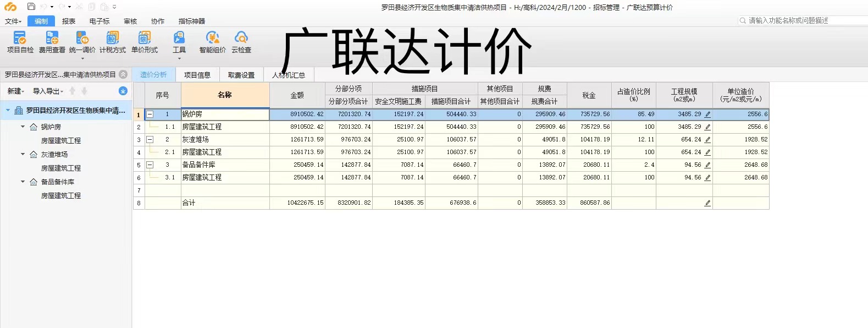
Task: Open the 导入导出 dropdown
Action: click(x=48, y=91)
